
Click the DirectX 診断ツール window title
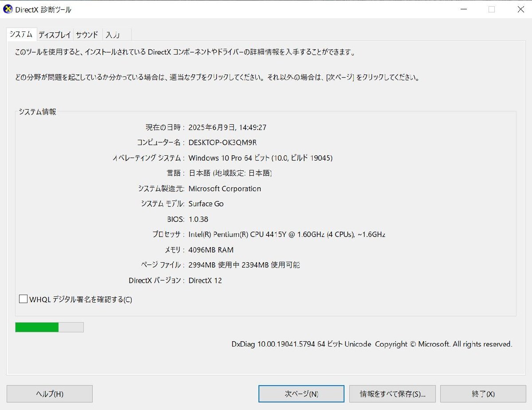click(43, 10)
